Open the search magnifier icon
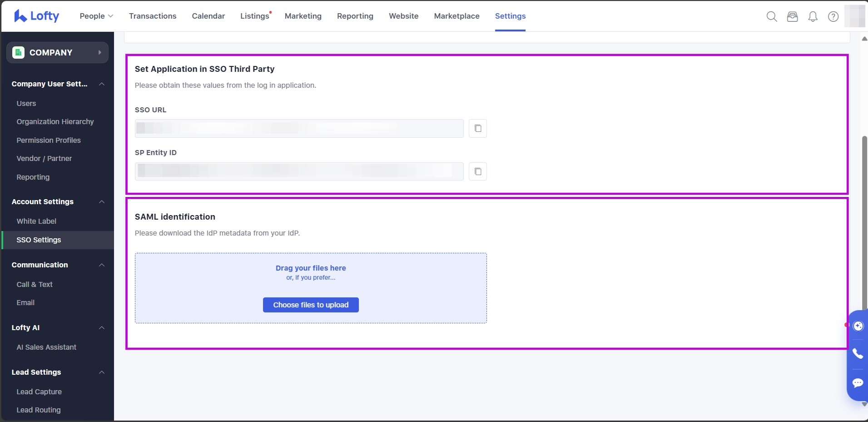Screen dimensions: 868x422 point(771,17)
